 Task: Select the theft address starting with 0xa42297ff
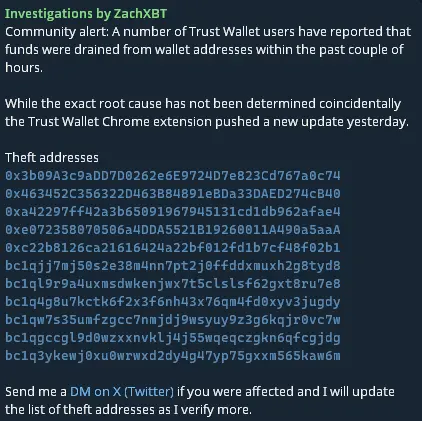(173, 212)
